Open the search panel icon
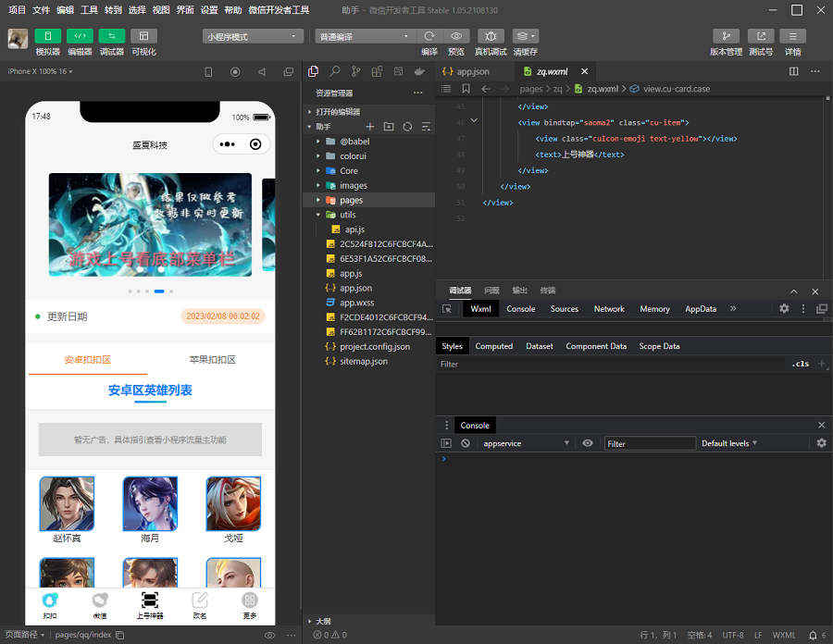 (x=335, y=71)
